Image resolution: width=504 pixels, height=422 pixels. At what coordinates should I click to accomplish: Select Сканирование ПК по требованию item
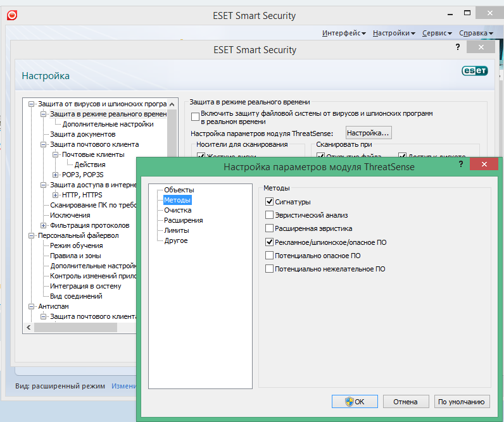coord(93,205)
